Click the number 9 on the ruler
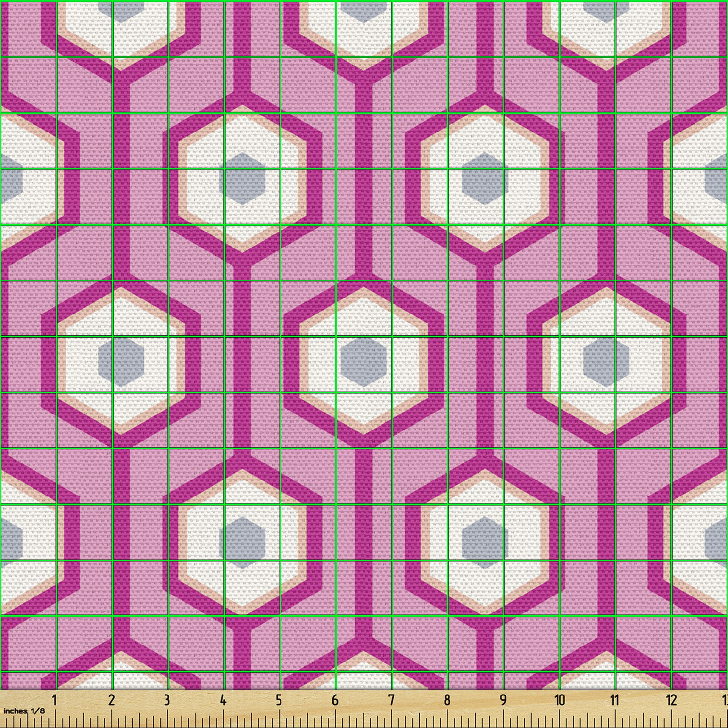 pos(503,700)
